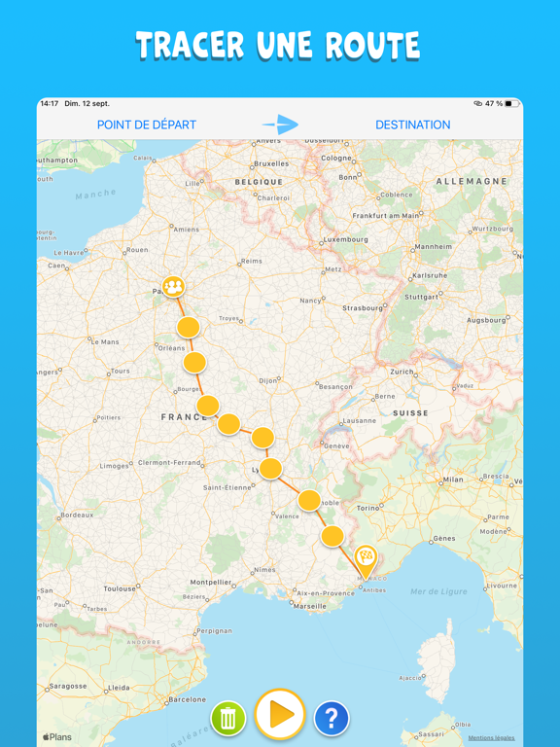The image size is (560, 747).
Task: Click the Saragosse city label
Action: pyautogui.click(x=68, y=687)
